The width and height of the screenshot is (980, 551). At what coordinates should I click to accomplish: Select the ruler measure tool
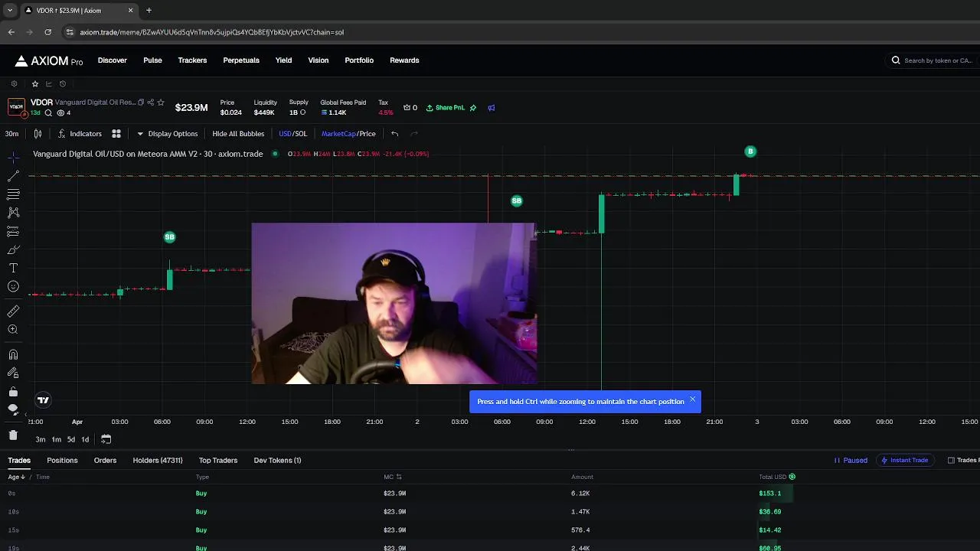pyautogui.click(x=13, y=311)
